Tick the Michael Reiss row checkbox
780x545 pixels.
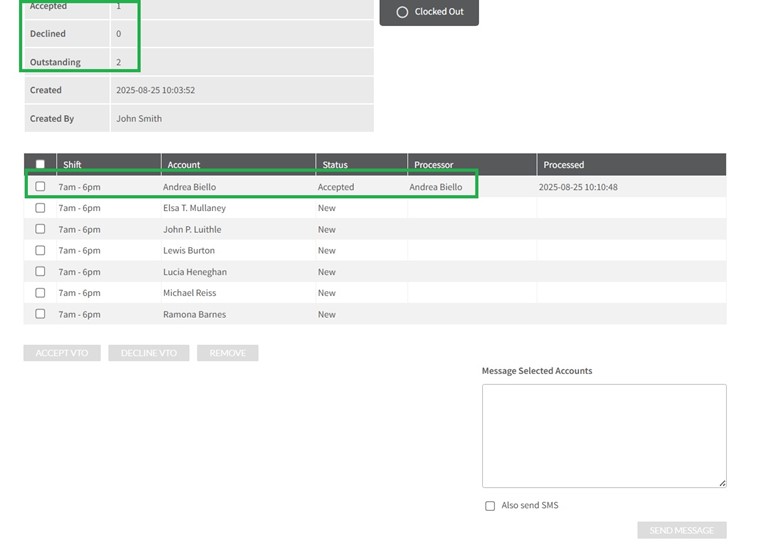pos(40,293)
